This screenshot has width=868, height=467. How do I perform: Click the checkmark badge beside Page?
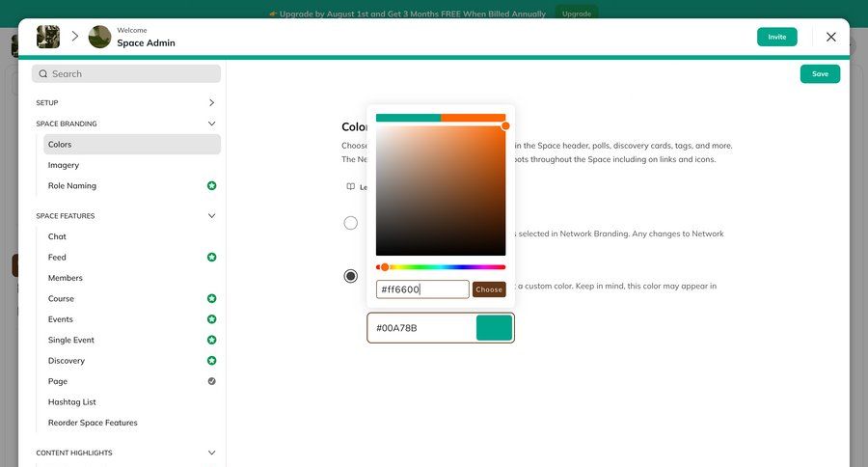click(211, 381)
